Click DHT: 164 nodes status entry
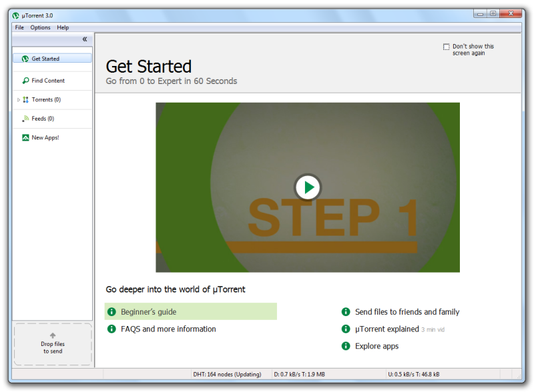 click(227, 374)
